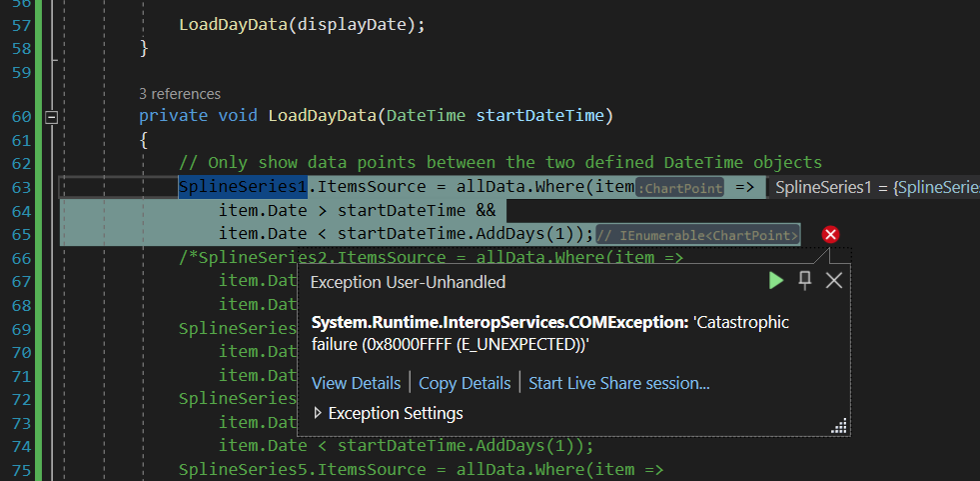This screenshot has width=980, height=481.
Task: Click the Copy Details link
Action: (x=465, y=383)
